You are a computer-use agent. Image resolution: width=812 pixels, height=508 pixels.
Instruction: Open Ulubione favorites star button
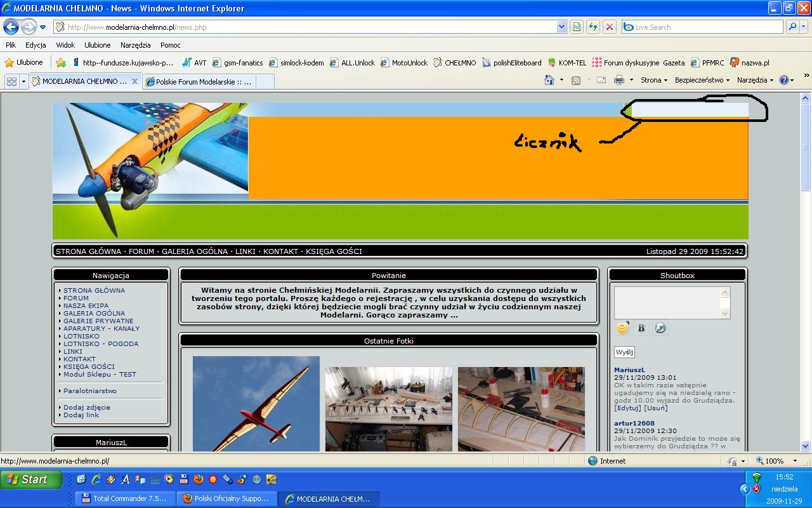24,62
